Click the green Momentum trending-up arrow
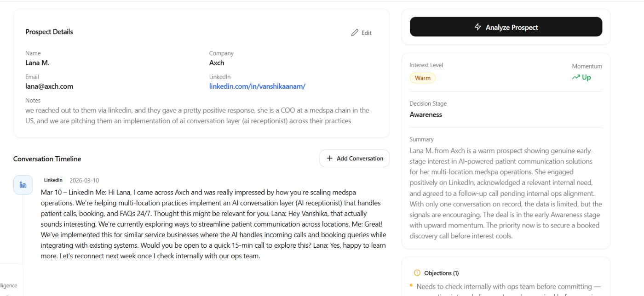The height and width of the screenshot is (296, 644). tap(576, 77)
